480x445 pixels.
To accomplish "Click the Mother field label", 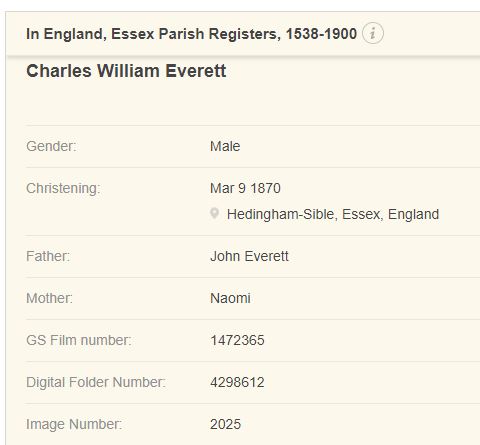I will click(49, 298).
